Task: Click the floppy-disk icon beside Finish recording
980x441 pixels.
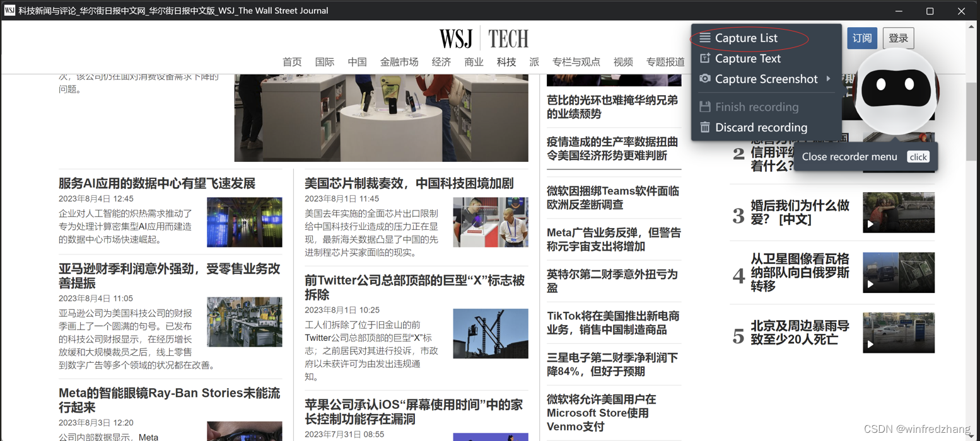Action: tap(705, 107)
